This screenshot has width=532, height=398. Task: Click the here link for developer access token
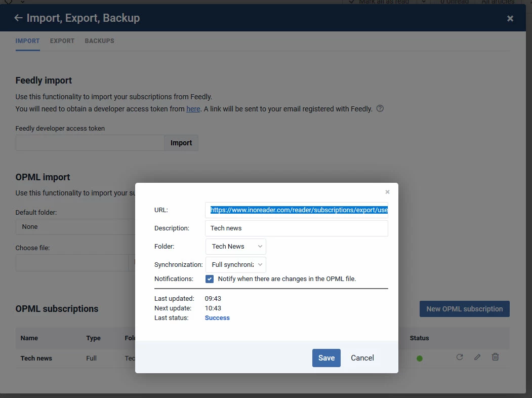click(x=193, y=108)
